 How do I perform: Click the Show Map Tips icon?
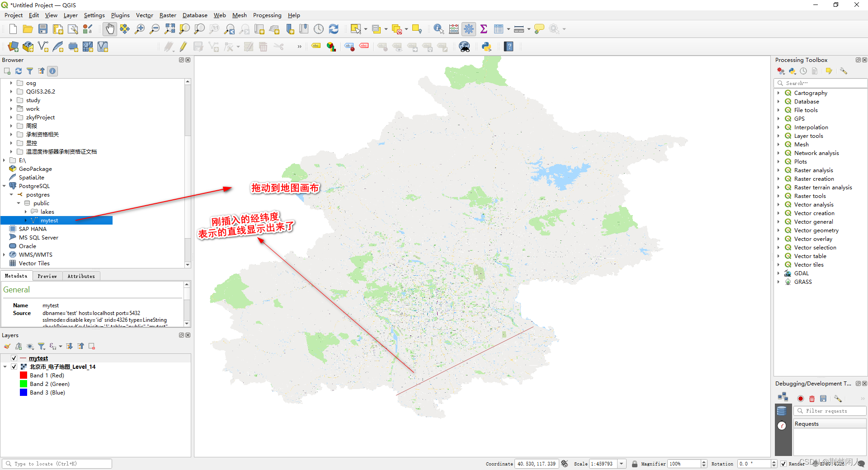(539, 28)
